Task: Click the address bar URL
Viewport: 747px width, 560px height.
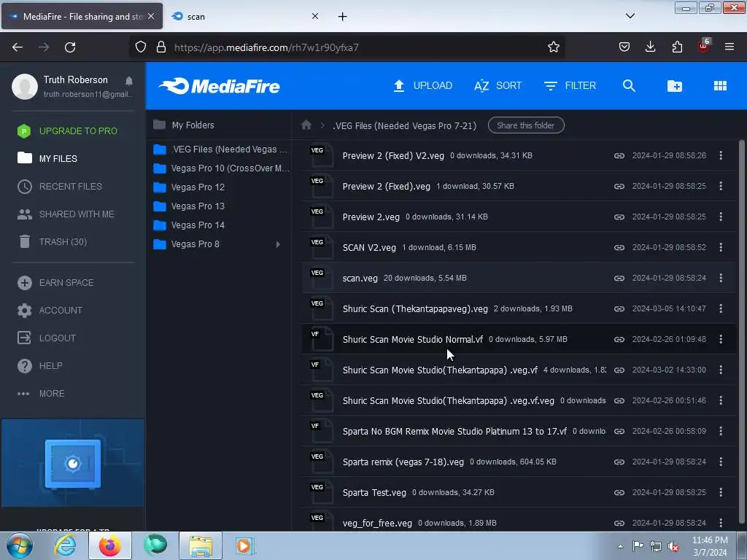Action: point(266,47)
